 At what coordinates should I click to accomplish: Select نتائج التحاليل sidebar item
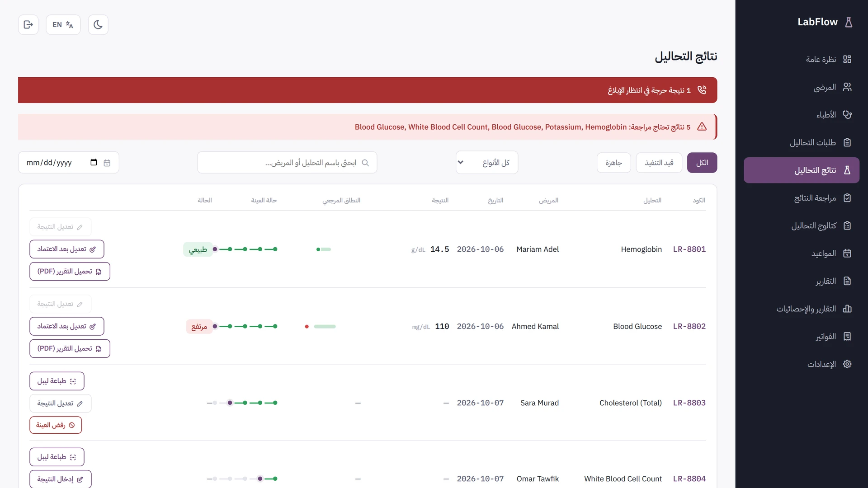coord(802,170)
